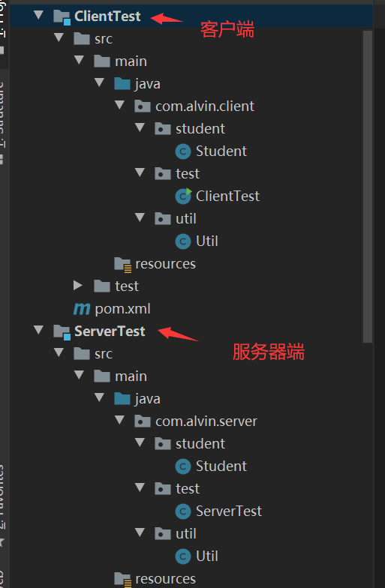Image resolution: width=385 pixels, height=588 pixels.
Task: Select src label under ServerTest
Action: click(104, 354)
